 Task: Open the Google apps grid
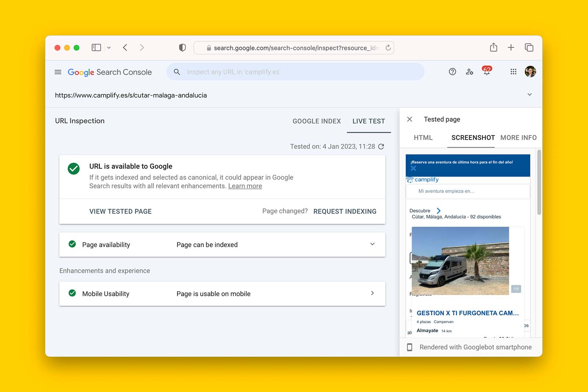513,72
